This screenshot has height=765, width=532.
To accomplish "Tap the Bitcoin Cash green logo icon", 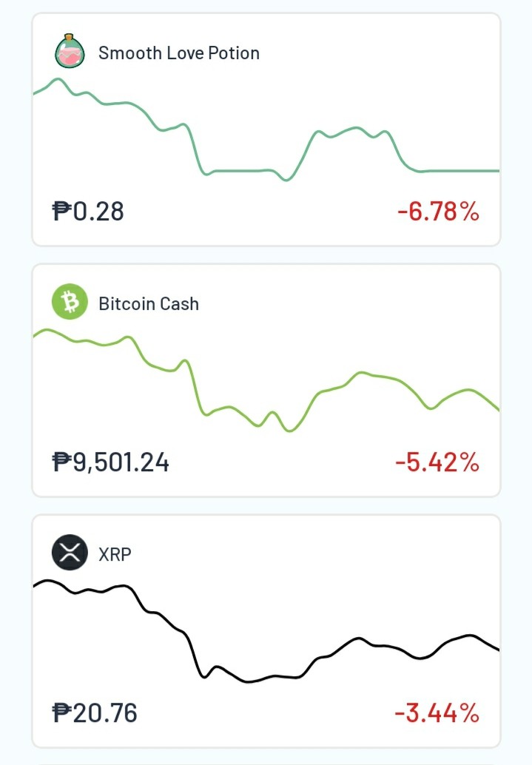I will tap(70, 302).
